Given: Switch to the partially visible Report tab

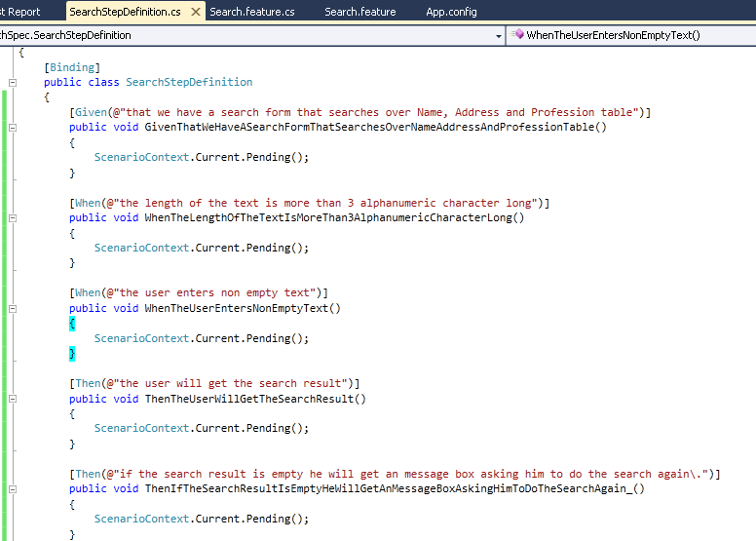Looking at the screenshot, I should pyautogui.click(x=20, y=12).
